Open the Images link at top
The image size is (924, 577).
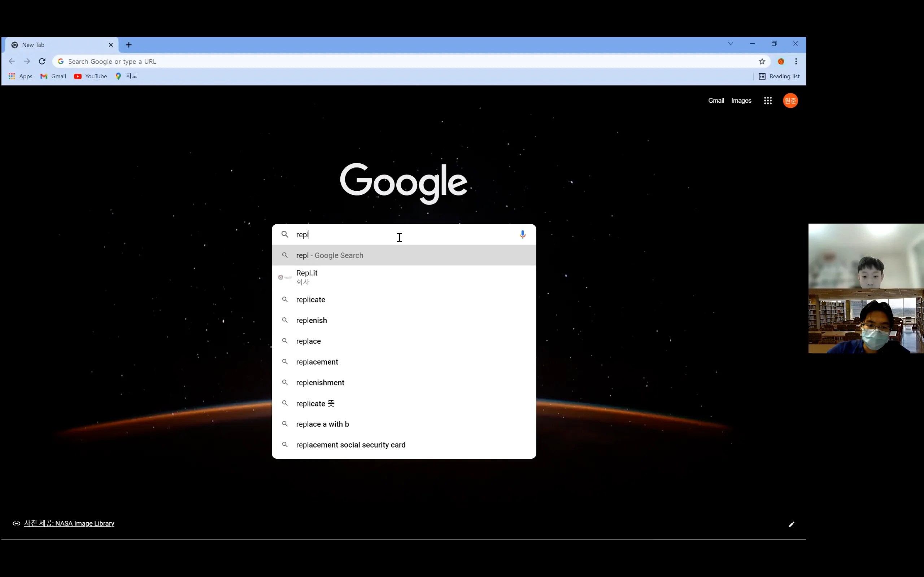tap(741, 101)
